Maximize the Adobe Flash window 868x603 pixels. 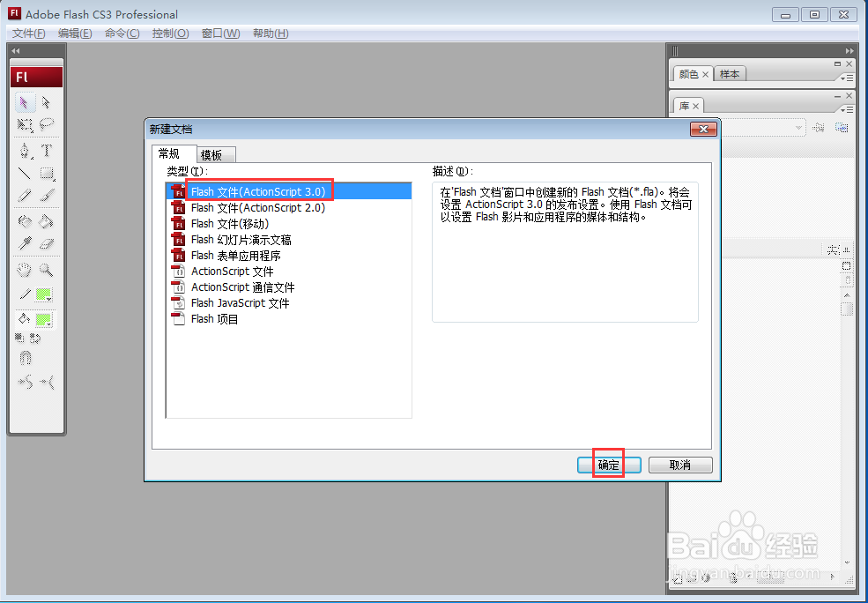[x=815, y=15]
